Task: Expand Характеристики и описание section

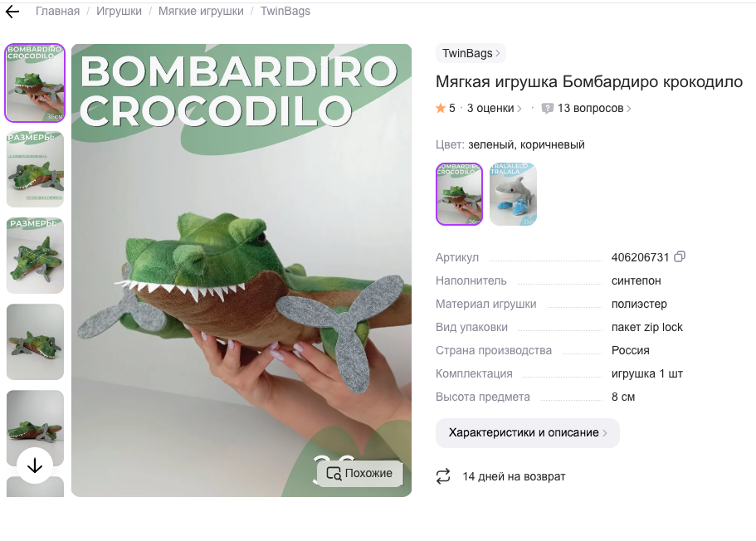Action: pos(528,432)
